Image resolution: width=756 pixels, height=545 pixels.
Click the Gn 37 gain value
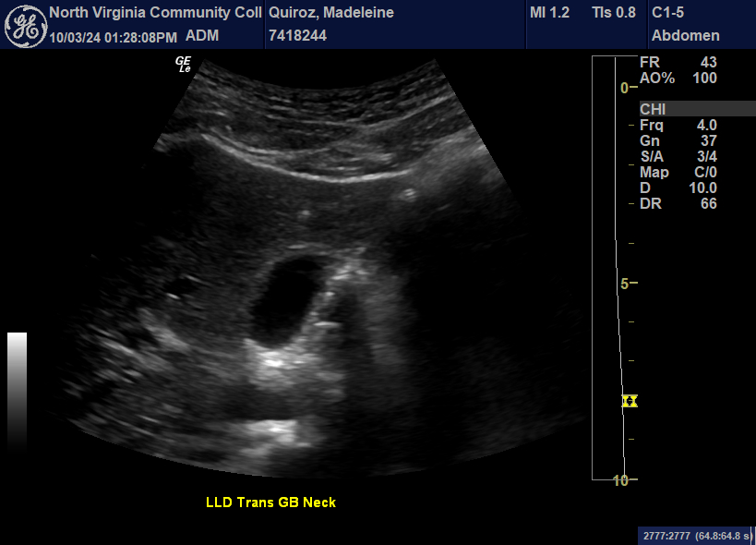tap(678, 140)
